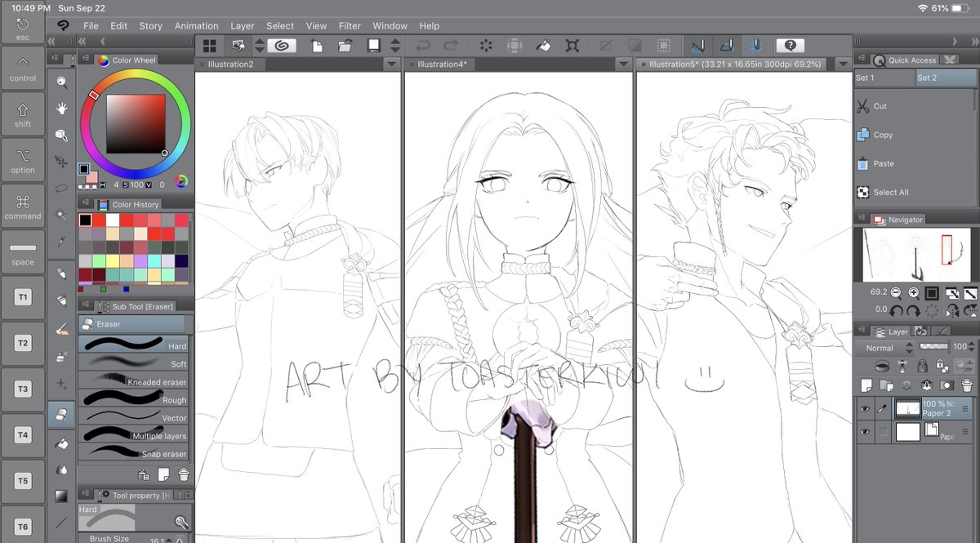Switch to Set 1 in Quick Access
The height and width of the screenshot is (543, 980).
(x=884, y=78)
